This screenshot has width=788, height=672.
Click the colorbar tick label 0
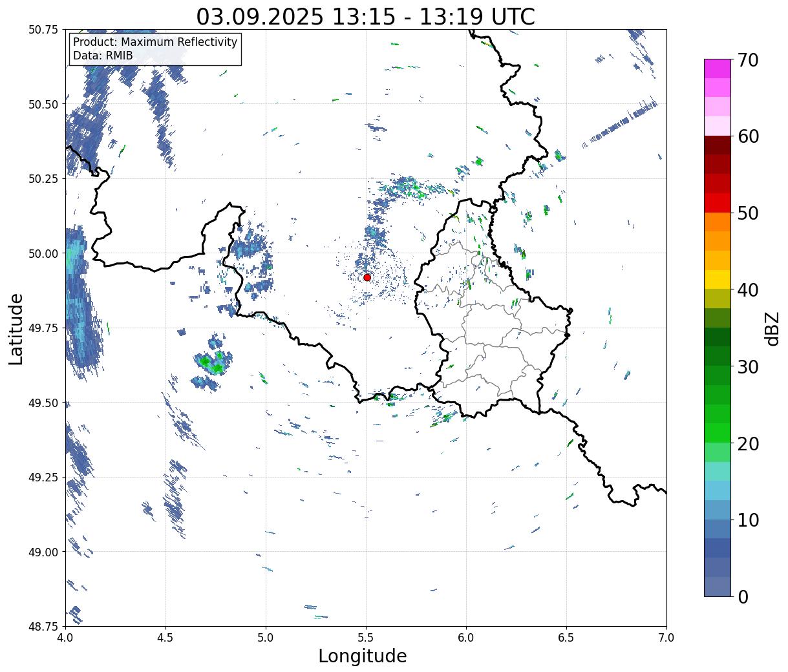[743, 596]
